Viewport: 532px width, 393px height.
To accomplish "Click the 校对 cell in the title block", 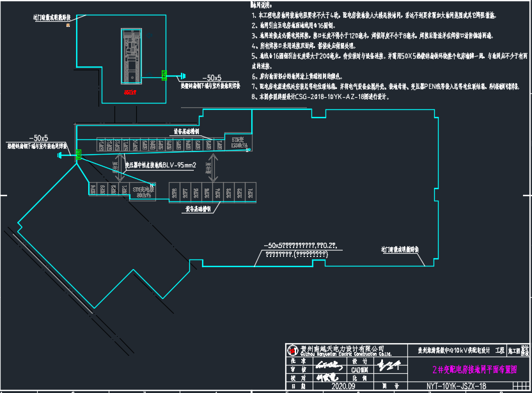I will (298, 378).
